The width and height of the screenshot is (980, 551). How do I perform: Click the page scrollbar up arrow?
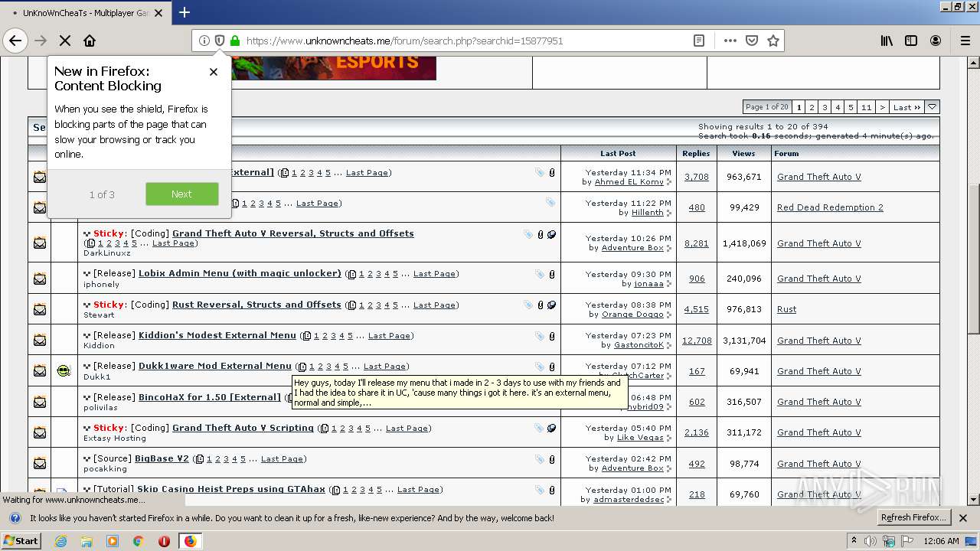973,63
